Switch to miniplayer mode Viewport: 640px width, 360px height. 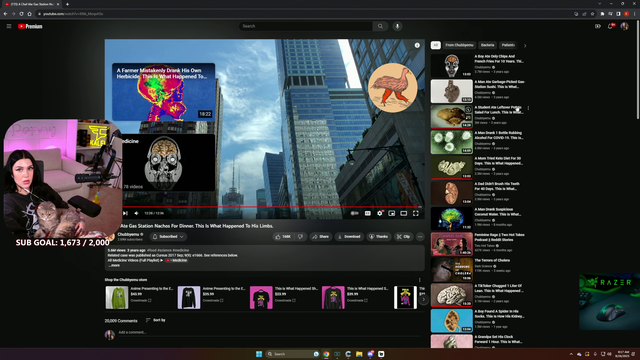392,213
